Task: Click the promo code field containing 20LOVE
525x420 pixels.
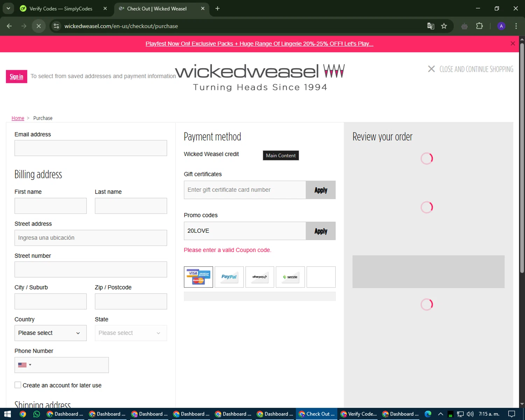Action: click(x=245, y=231)
